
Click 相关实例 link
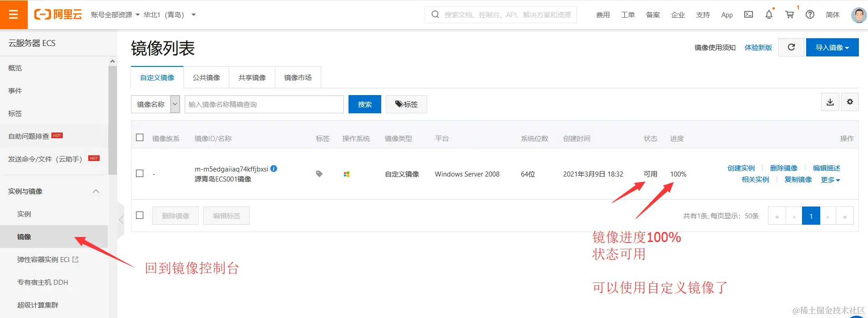(x=755, y=179)
